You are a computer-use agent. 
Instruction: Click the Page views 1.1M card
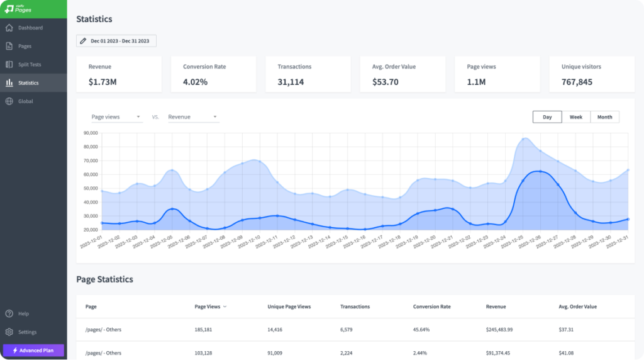[x=497, y=74]
